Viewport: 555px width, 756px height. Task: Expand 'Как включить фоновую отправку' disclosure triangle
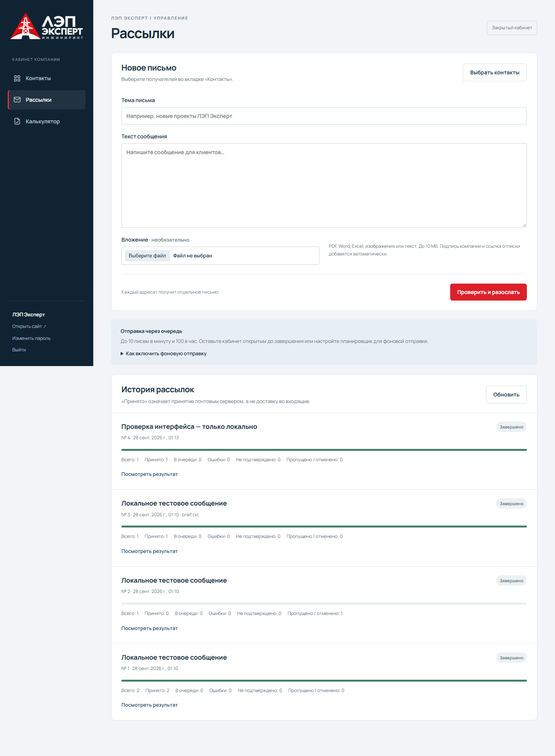pos(122,354)
